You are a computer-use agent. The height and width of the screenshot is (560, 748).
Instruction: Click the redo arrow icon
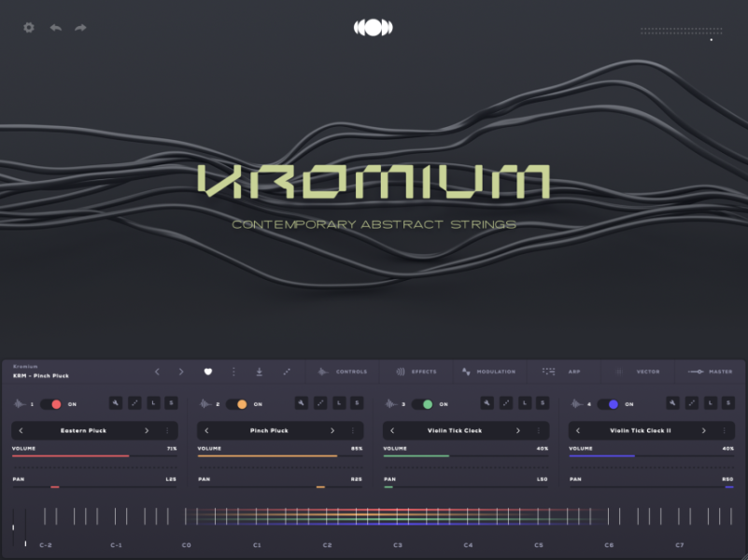[80, 28]
